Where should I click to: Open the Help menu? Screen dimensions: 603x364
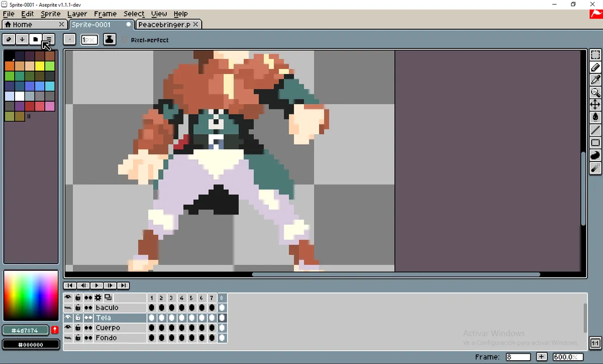(180, 14)
